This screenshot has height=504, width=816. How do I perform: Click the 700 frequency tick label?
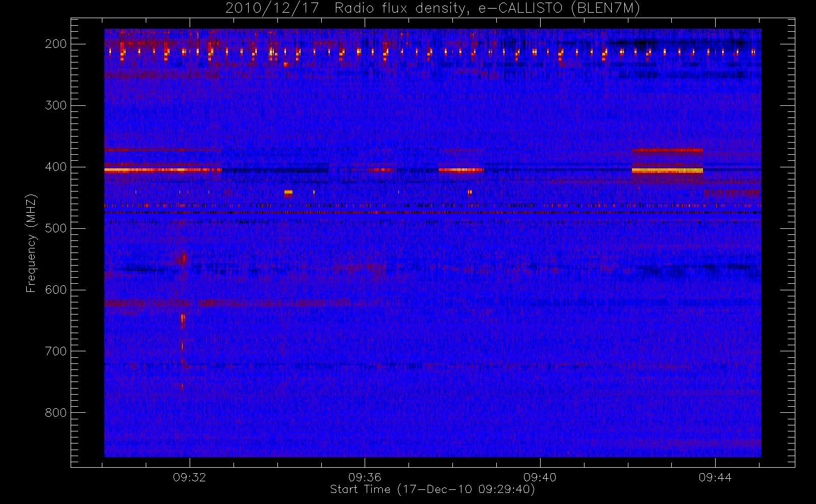pos(56,351)
